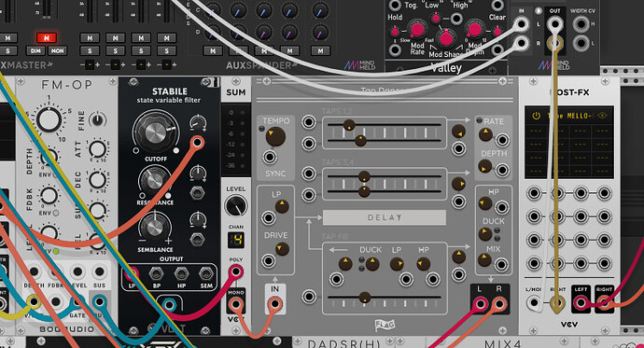Click the MON button on MixMaster

pyautogui.click(x=57, y=51)
